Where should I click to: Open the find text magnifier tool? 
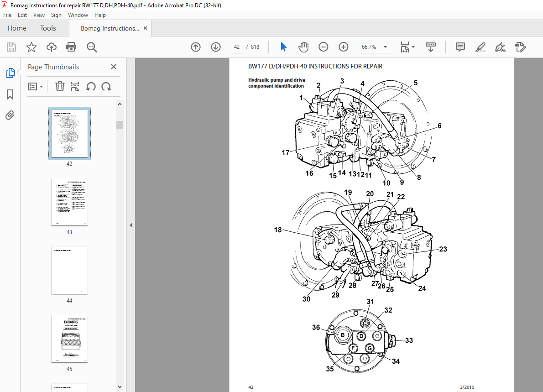(x=92, y=47)
